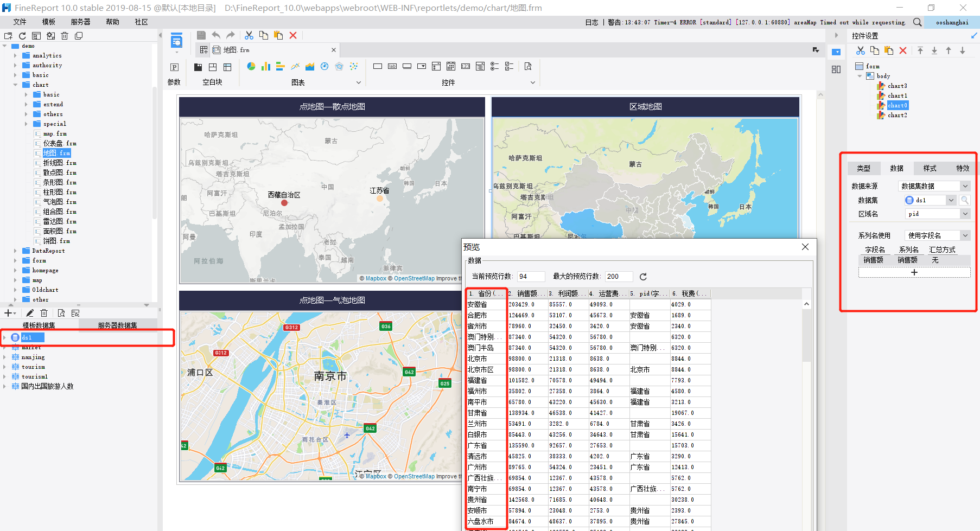Click magnifier beside the ds1 dataset dropdown
Screen dimensions: 980x531
pos(965,200)
